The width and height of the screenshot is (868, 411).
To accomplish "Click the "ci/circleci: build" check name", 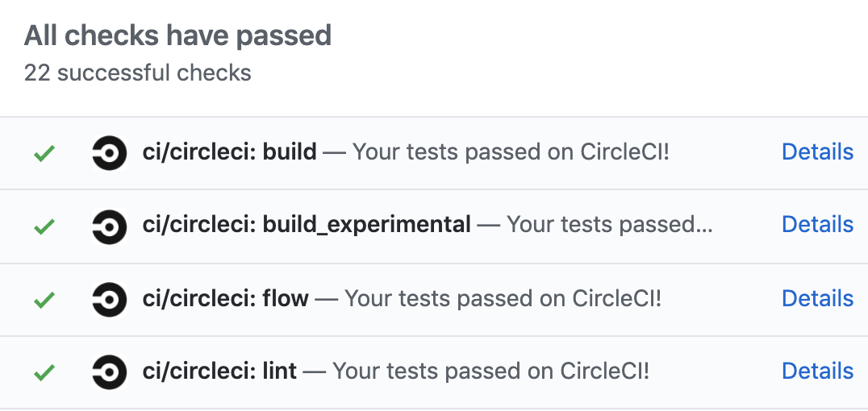I will tap(229, 152).
